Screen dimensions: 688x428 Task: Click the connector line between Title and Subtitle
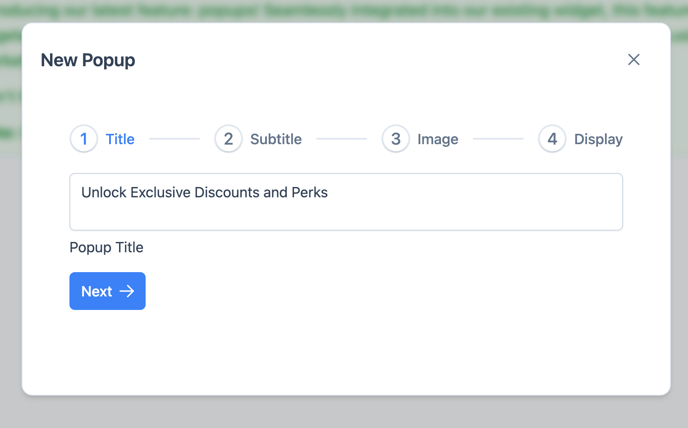pos(175,139)
